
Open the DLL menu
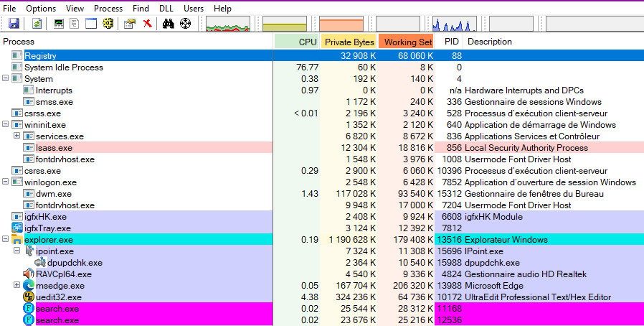pos(166,9)
